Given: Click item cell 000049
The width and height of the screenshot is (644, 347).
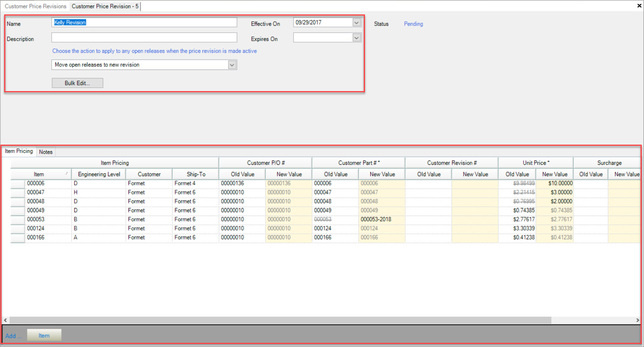Looking at the screenshot, I should 48,210.
